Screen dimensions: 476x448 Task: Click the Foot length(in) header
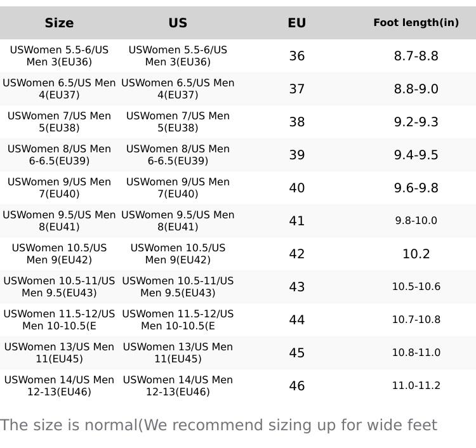[416, 23]
